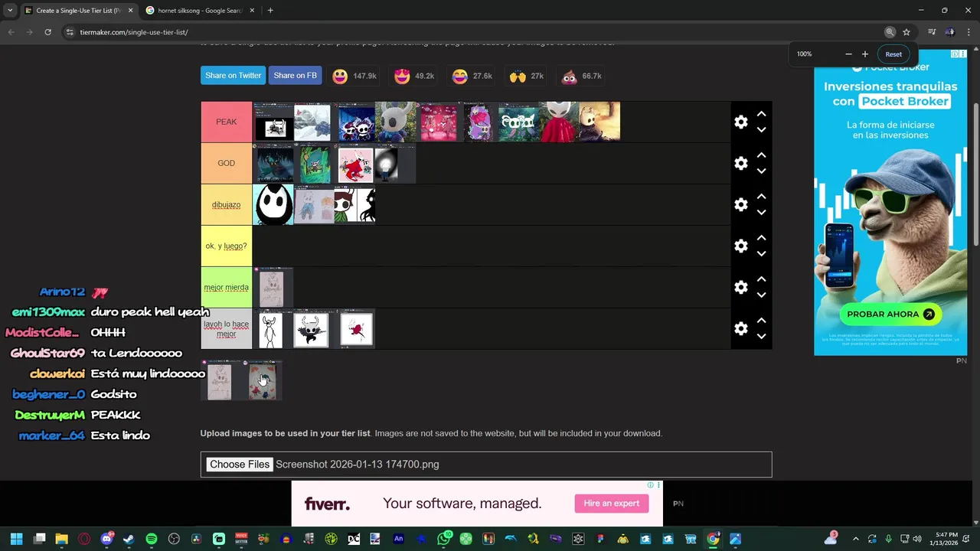
Task: Move 'ok, y luego?' row up
Action: coord(761,237)
